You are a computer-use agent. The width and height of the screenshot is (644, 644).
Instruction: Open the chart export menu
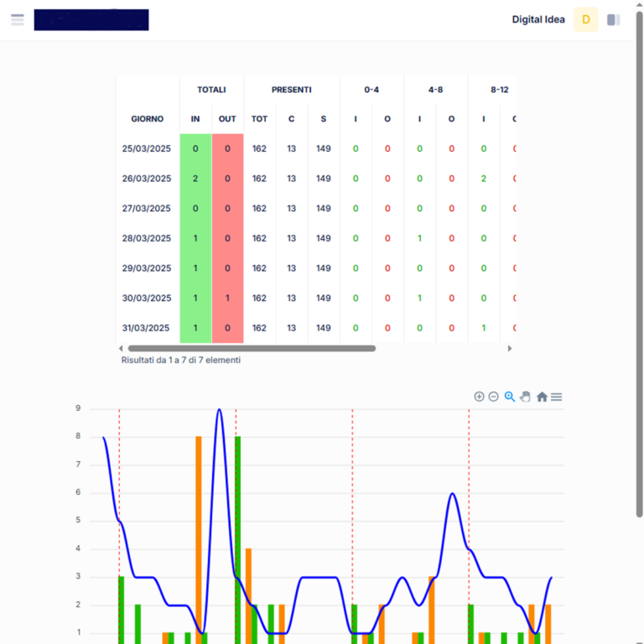tap(556, 397)
